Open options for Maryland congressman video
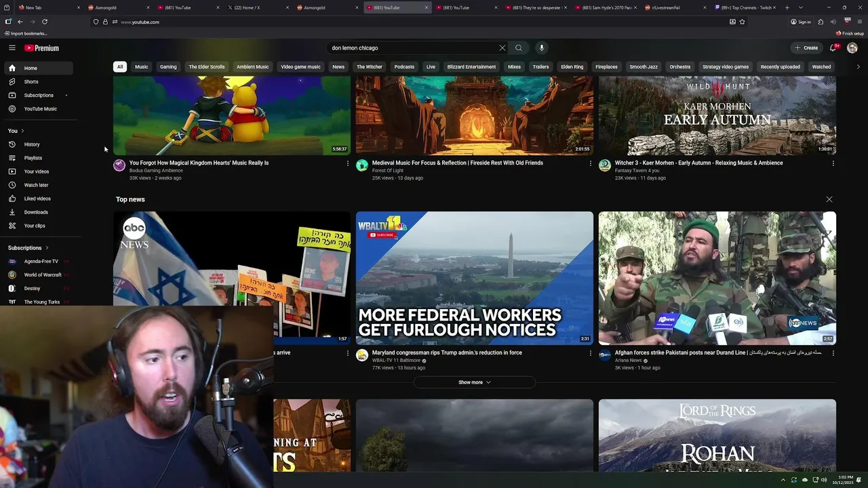The height and width of the screenshot is (488, 868). 591,353
